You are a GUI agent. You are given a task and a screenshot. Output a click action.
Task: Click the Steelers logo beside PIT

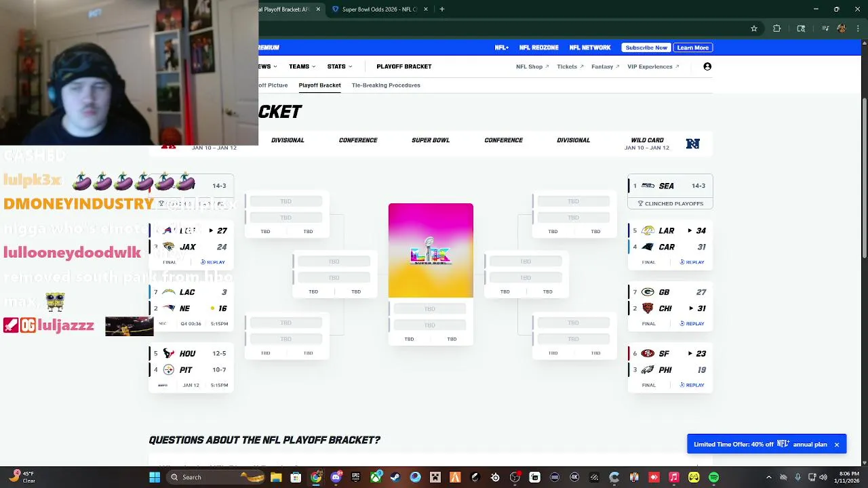click(168, 369)
